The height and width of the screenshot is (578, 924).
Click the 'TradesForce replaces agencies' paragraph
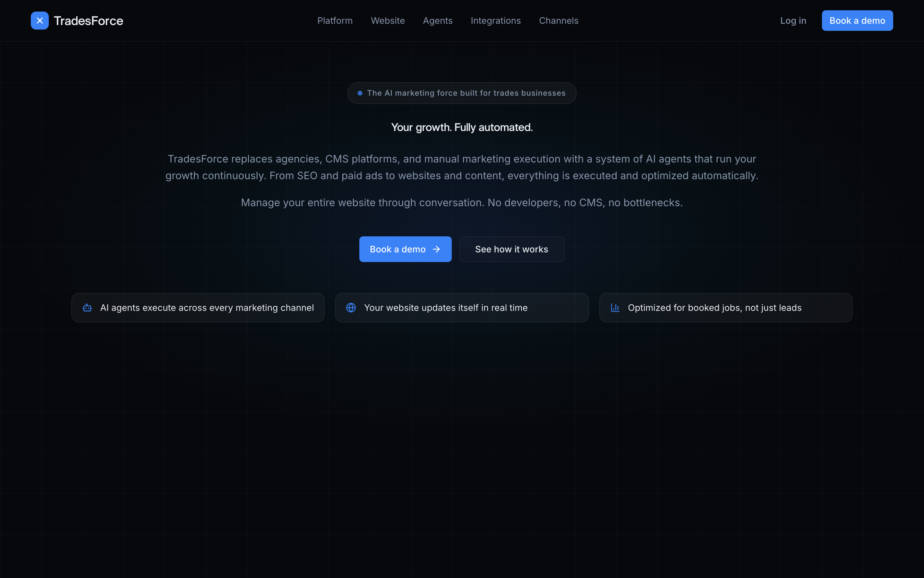tap(462, 167)
